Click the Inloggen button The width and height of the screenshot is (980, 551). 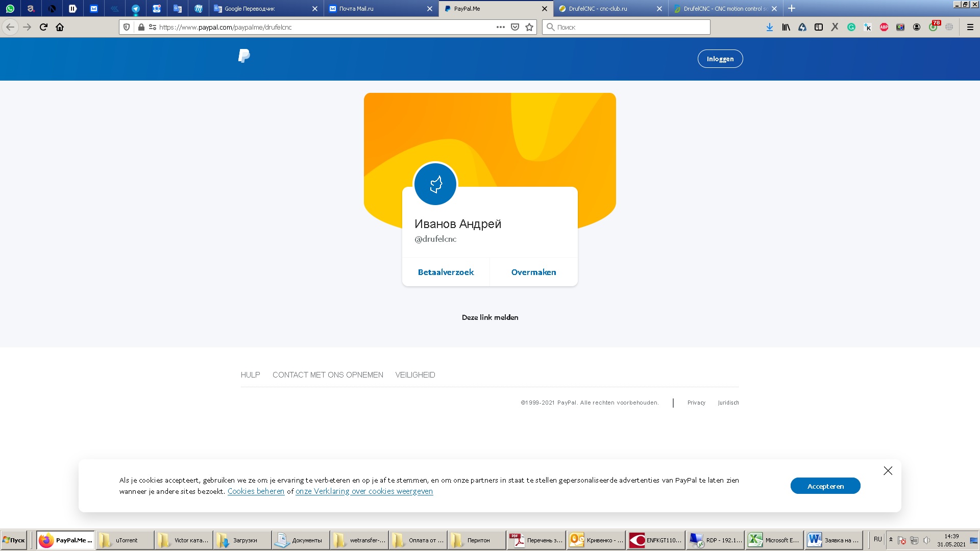tap(720, 59)
